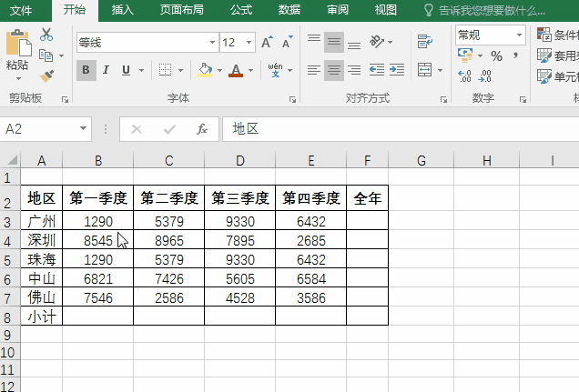The width and height of the screenshot is (579, 392).
Task: Click the 告诉我您想要做什么 search box
Action: [485, 10]
